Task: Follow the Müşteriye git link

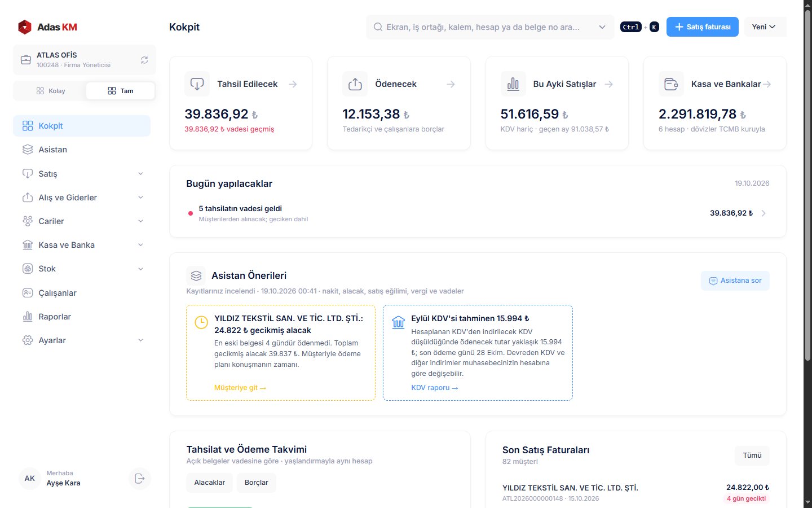Action: [x=240, y=388]
